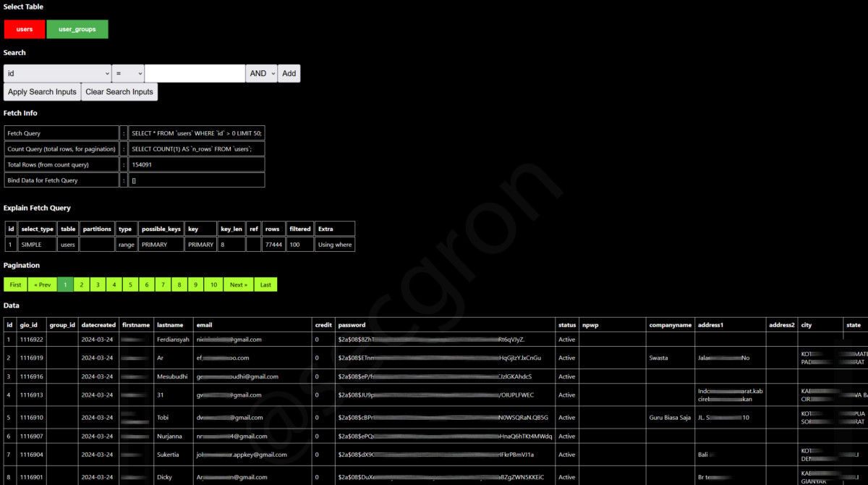Navigate to page 5 of results
868x485 pixels.
pos(130,284)
